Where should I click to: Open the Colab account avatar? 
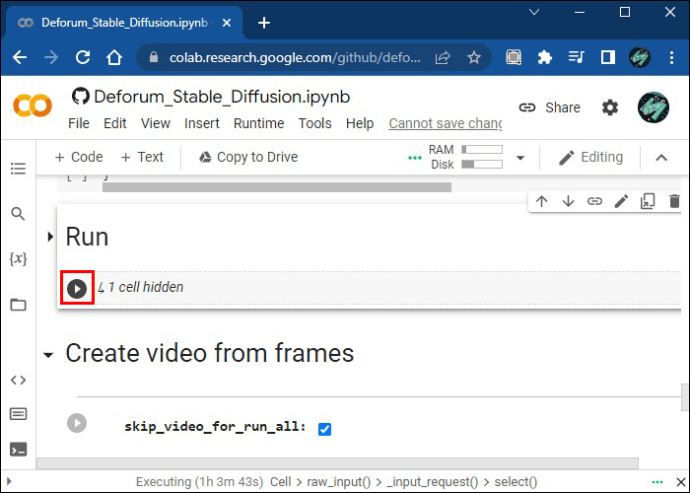pos(653,107)
